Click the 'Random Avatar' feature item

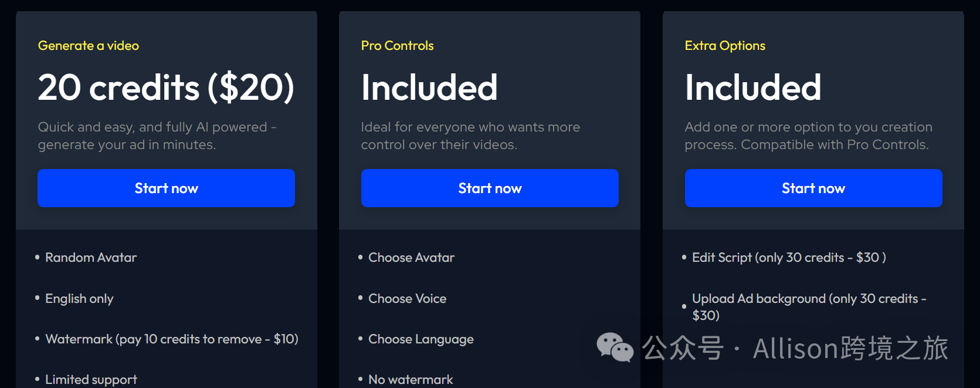click(x=91, y=258)
